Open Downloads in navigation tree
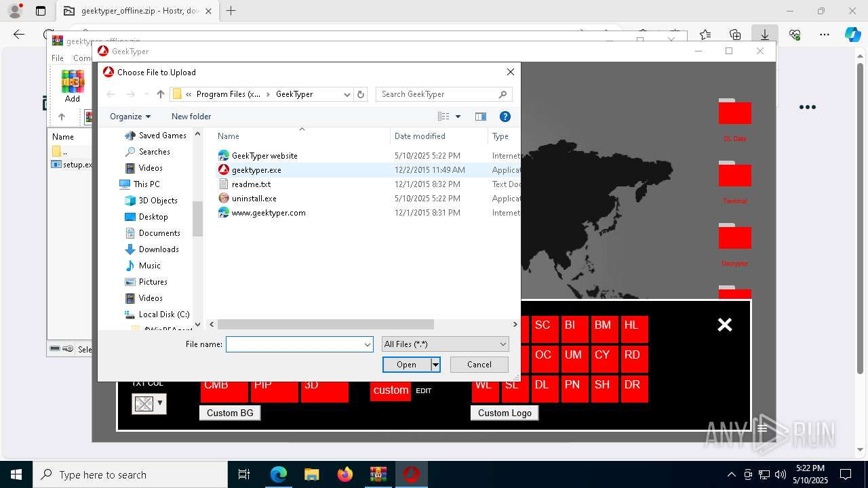The width and height of the screenshot is (868, 488). point(152,249)
